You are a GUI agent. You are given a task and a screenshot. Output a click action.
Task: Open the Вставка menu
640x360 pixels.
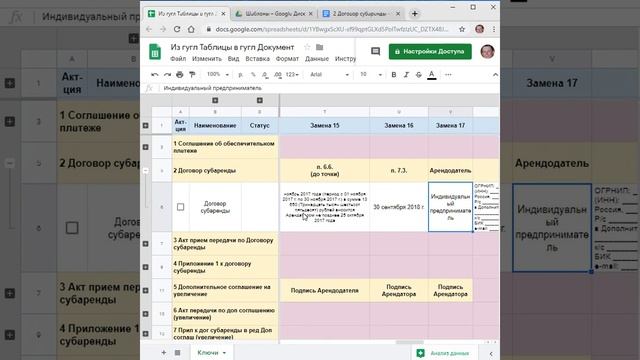click(x=258, y=59)
